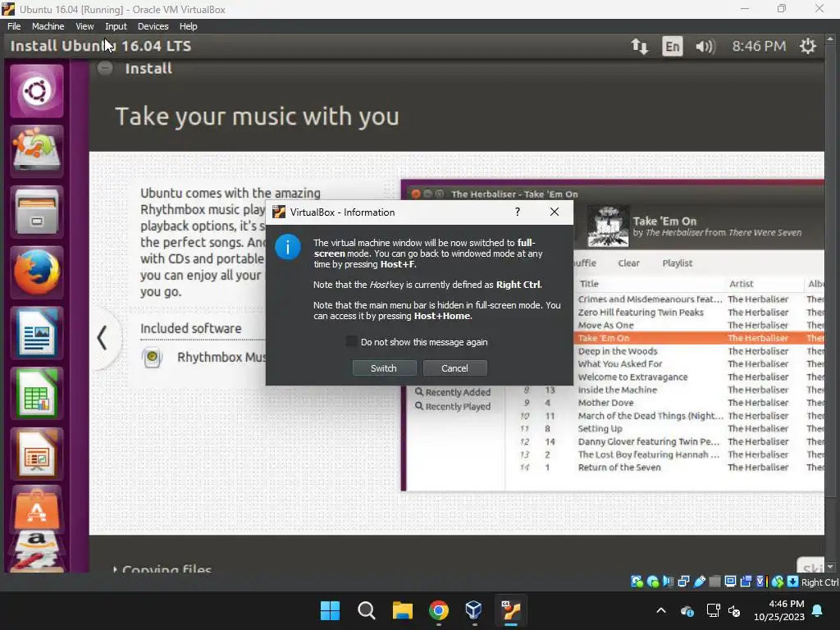Open the View menu
This screenshot has height=630, width=840.
[84, 26]
